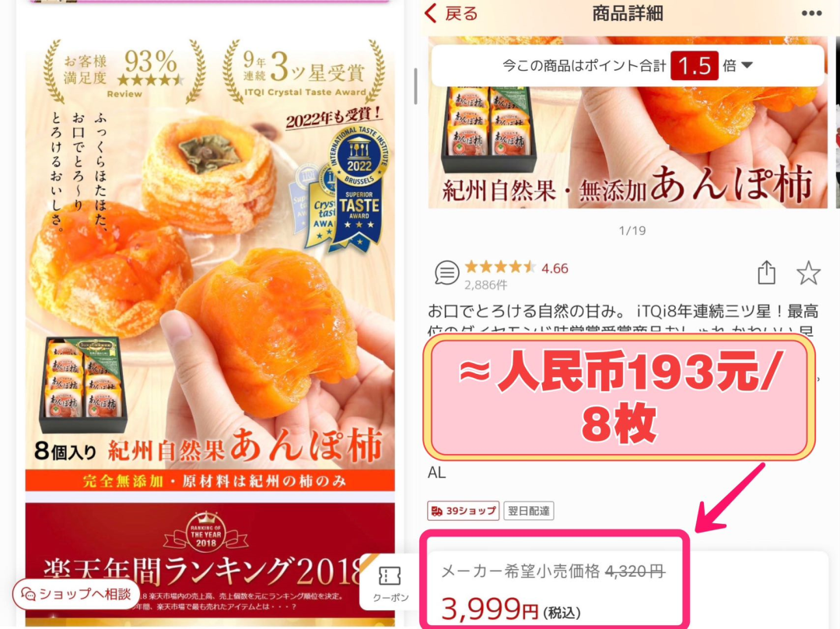Toggle the star favorite icon
The height and width of the screenshot is (629, 840).
(x=808, y=273)
